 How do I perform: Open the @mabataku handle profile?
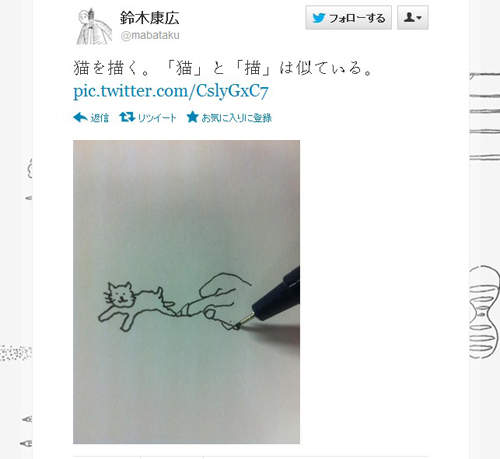click(x=150, y=35)
